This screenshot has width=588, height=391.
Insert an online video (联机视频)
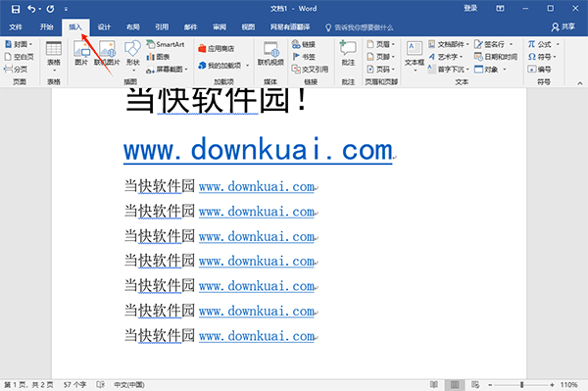270,53
